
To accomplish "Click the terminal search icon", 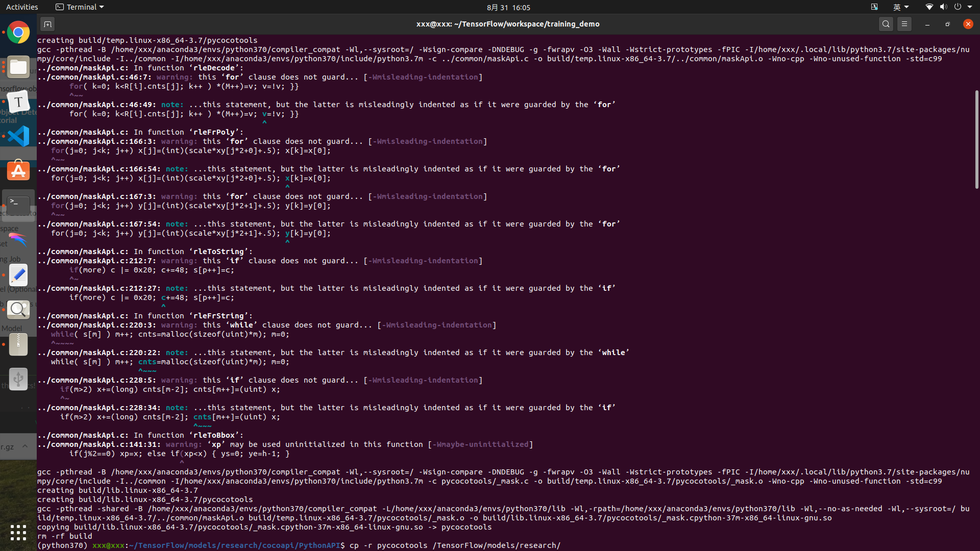I will (x=886, y=24).
